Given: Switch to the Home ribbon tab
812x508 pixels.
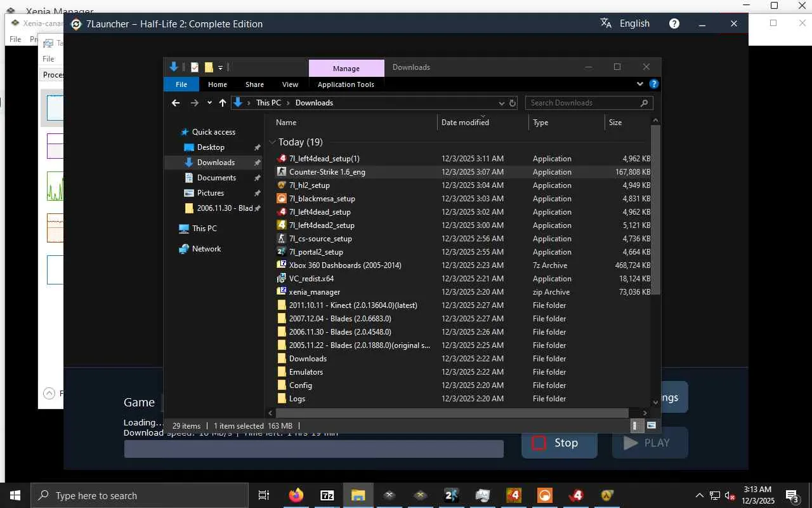Looking at the screenshot, I should (218, 84).
